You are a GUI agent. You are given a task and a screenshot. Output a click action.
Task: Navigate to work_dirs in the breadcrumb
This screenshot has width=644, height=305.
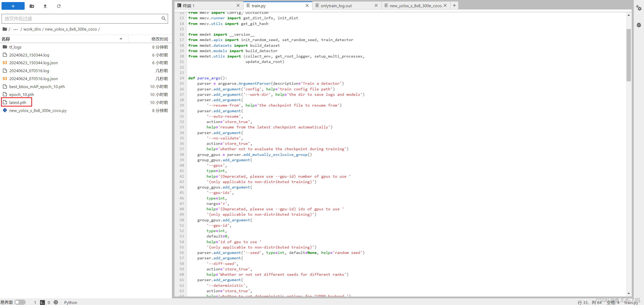(x=32, y=29)
